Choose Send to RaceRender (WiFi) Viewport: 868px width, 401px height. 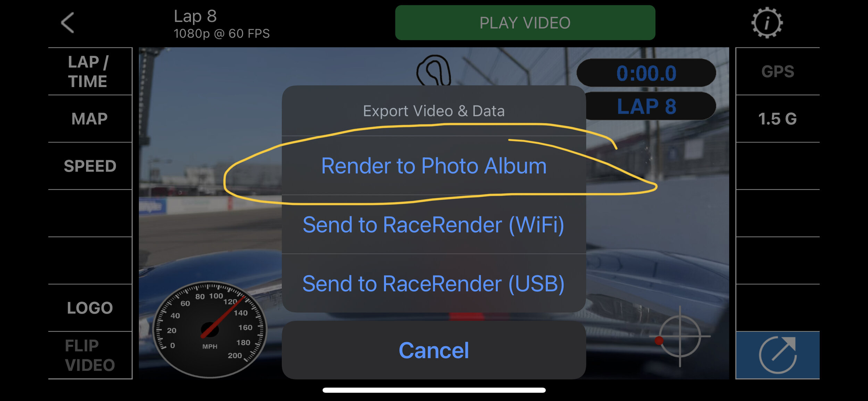(x=434, y=224)
